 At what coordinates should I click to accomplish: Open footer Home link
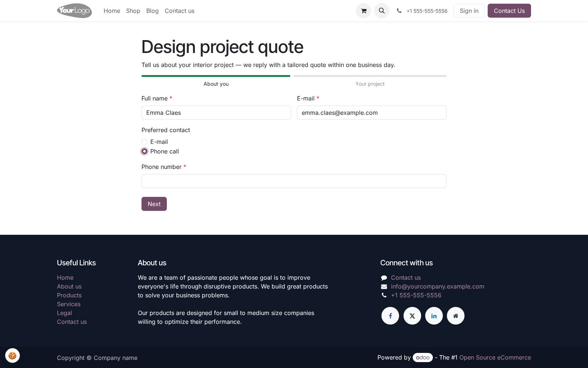[x=65, y=277]
